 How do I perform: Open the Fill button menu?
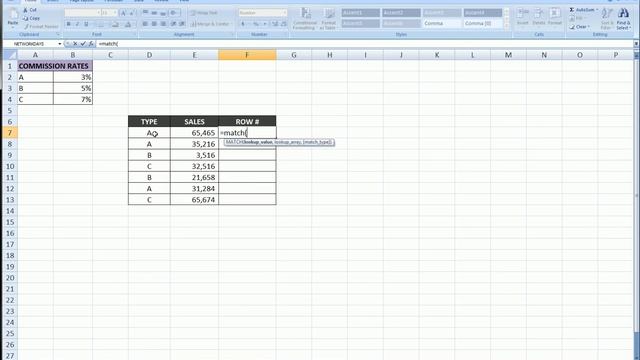tap(577, 18)
